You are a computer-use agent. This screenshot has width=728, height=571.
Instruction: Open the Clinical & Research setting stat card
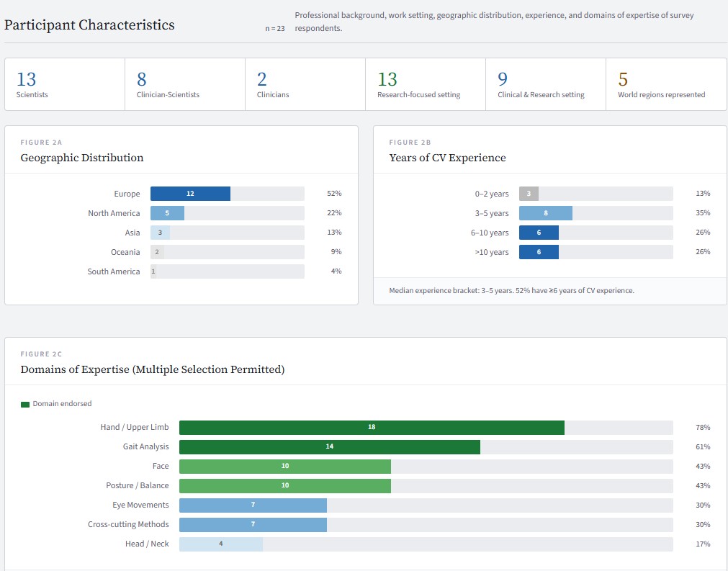[x=546, y=84]
